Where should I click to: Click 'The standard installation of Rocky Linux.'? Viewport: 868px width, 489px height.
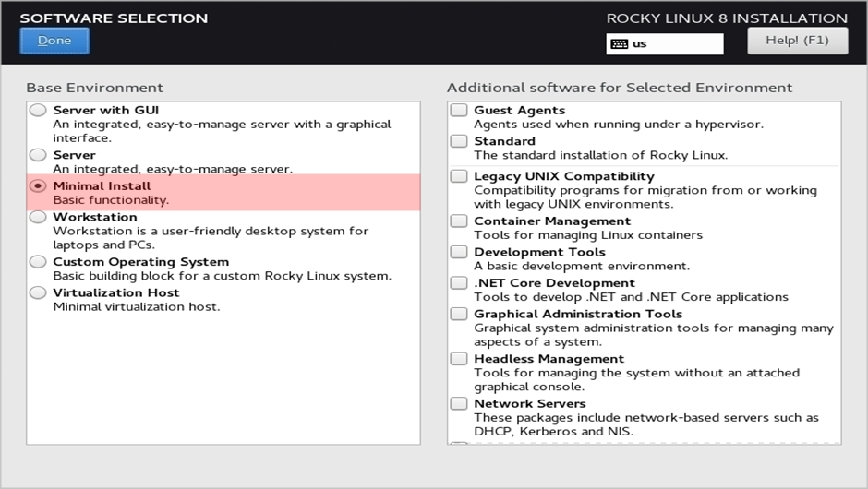tap(600, 155)
